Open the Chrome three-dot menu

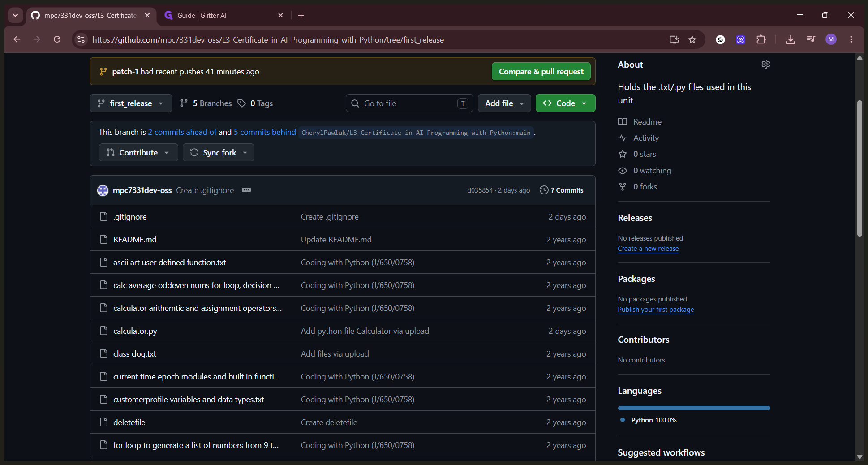click(x=851, y=39)
